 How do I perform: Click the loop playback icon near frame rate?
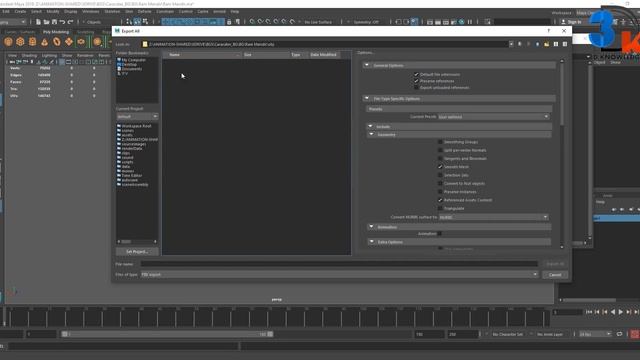coord(619,334)
